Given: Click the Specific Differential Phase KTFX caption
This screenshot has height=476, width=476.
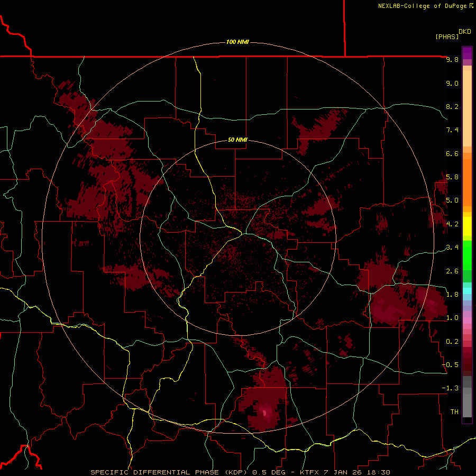Looking at the screenshot, I should (x=240, y=472).
